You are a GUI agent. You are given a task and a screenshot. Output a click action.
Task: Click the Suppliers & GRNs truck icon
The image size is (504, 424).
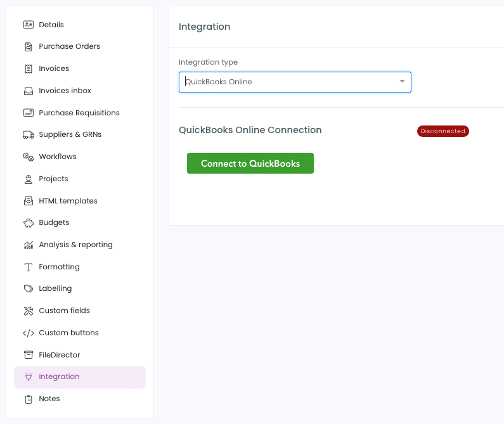pos(29,135)
